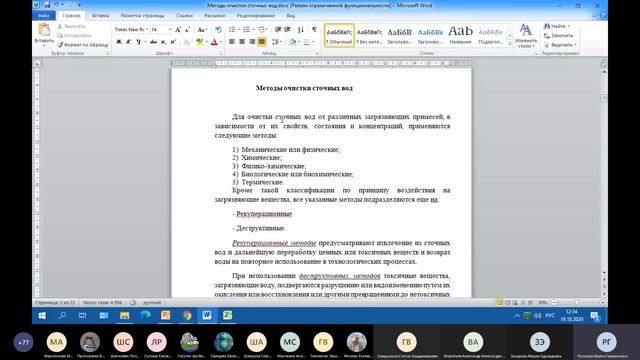This screenshot has height=360, width=640.
Task: Click the Increase Indent icon
Action: click(288, 30)
